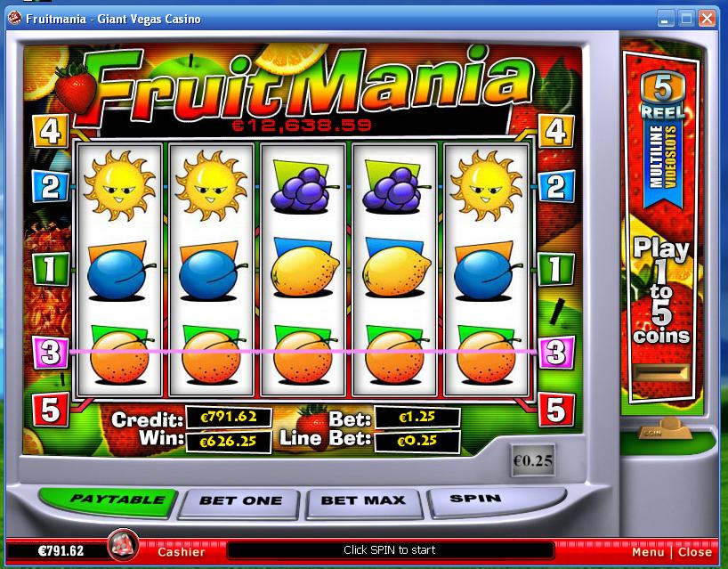728x569 pixels.
Task: Open the Cashier link
Action: coord(181,552)
